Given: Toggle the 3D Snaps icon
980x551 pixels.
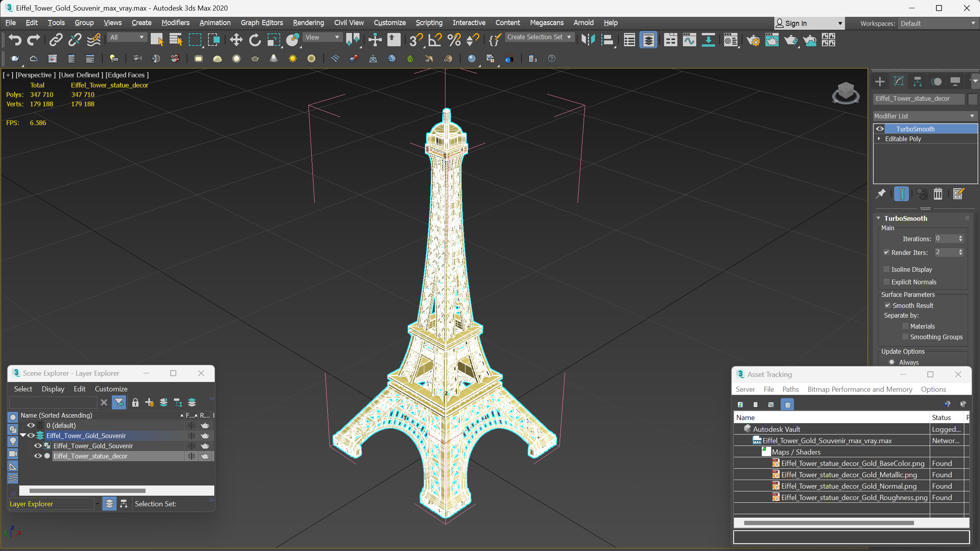Looking at the screenshot, I should 416,40.
